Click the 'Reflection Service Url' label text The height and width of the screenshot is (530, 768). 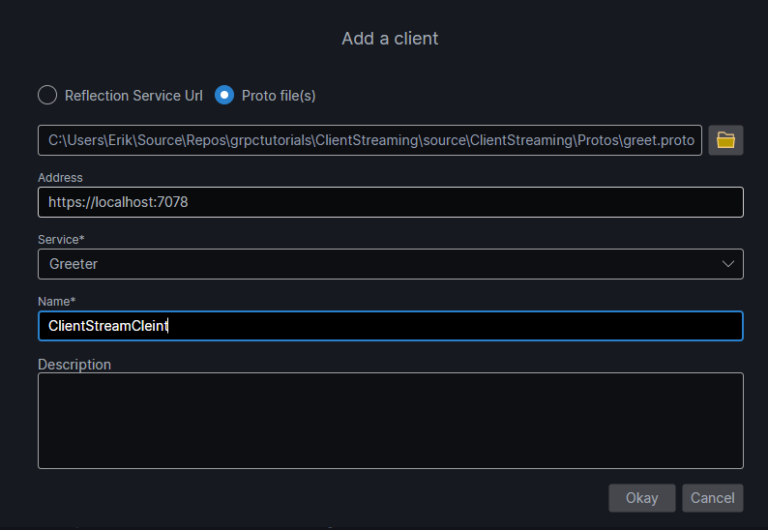pyautogui.click(x=134, y=96)
